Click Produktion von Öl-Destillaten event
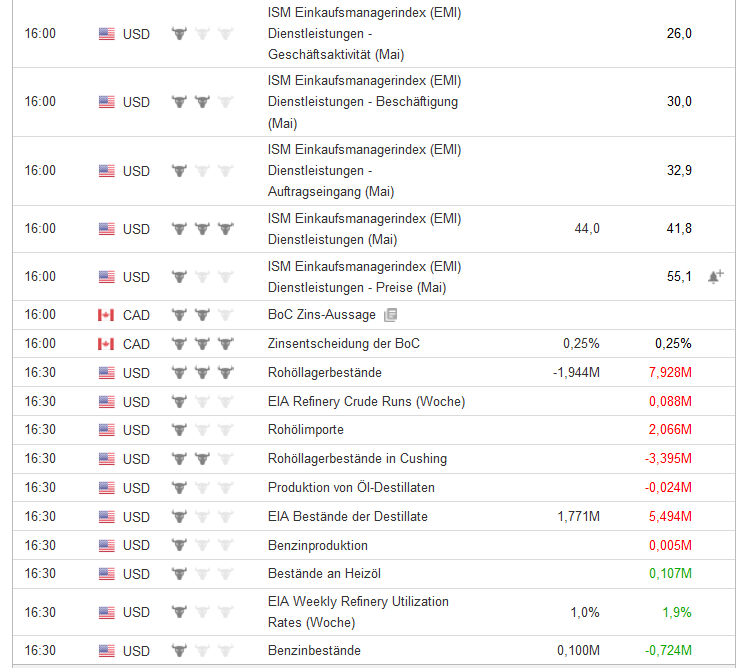 [351, 488]
